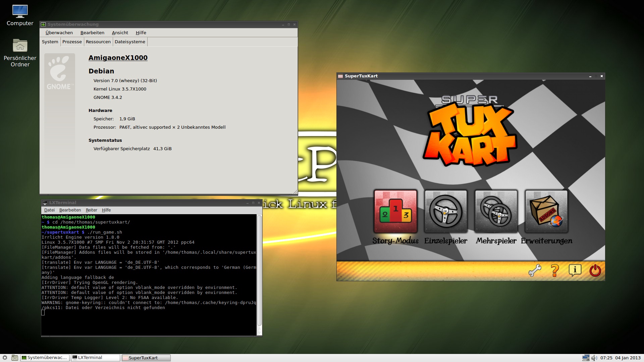Open the Erweiterungen addons box
This screenshot has width=644, height=362.
(x=546, y=212)
